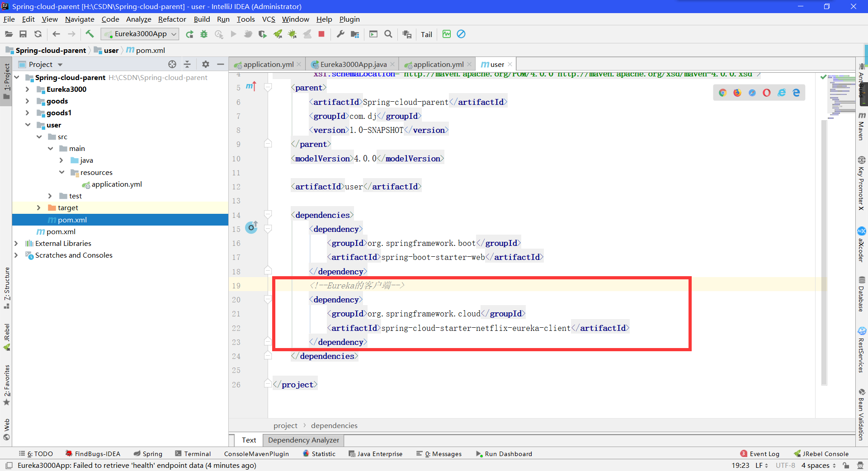Open the JRebel Console
The height and width of the screenshot is (471, 868).
click(821, 454)
